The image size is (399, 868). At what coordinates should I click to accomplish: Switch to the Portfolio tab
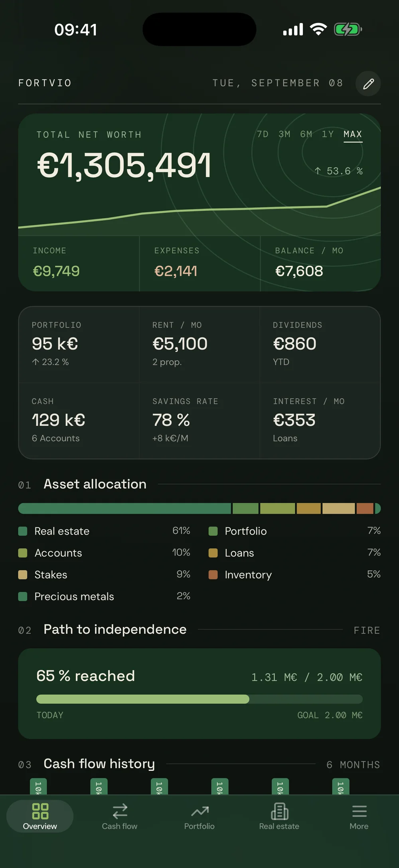click(x=199, y=816)
